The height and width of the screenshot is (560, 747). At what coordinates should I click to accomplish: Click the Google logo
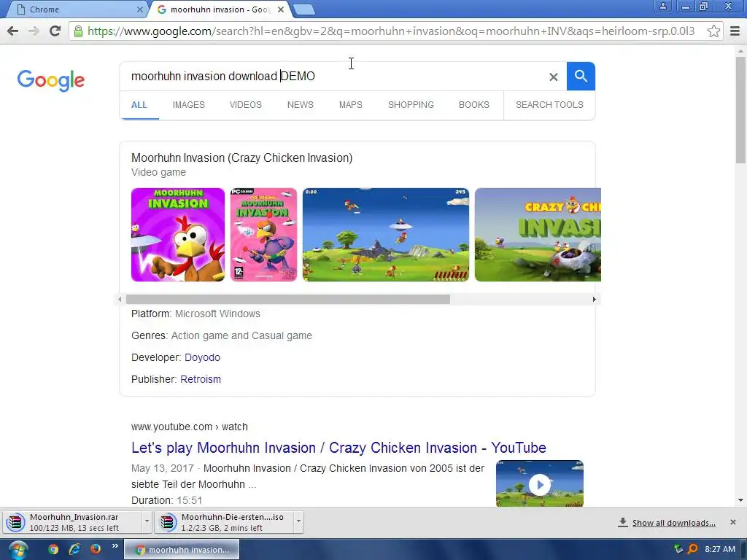(x=50, y=80)
